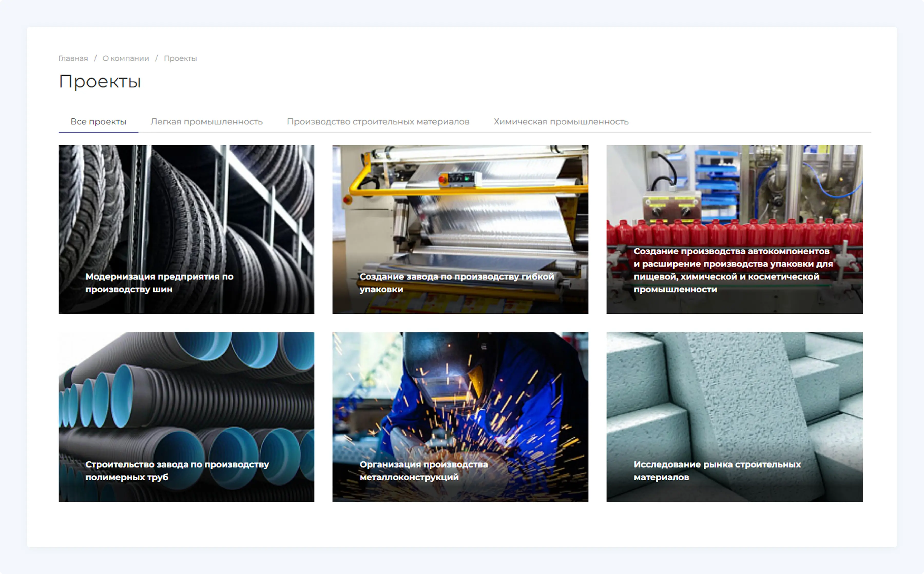Open Производство строительных материалов tab
Viewport: 924px width, 574px height.
coord(378,122)
